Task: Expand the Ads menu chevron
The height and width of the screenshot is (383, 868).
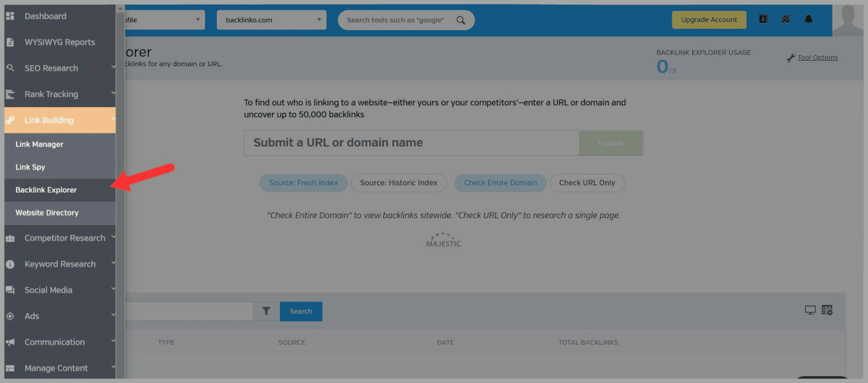Action: 113,315
